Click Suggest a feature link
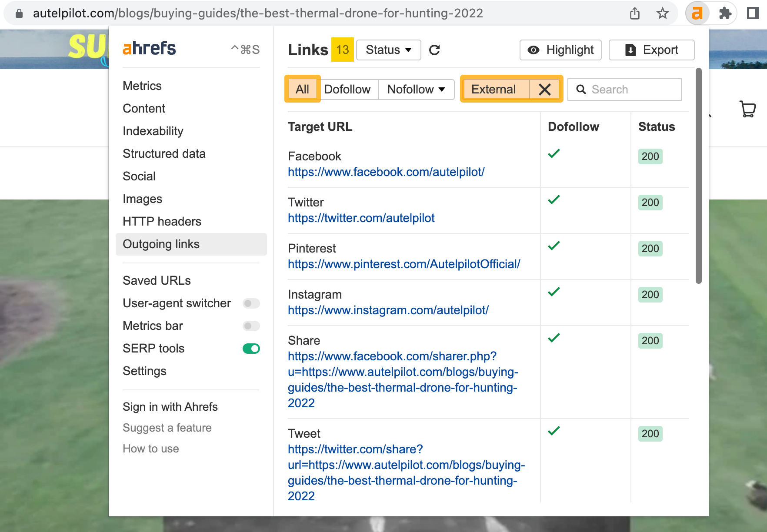 [x=167, y=428]
